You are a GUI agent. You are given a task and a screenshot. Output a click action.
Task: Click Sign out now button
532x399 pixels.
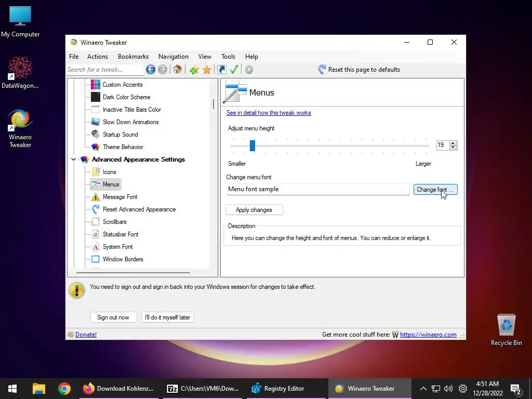pyautogui.click(x=113, y=317)
